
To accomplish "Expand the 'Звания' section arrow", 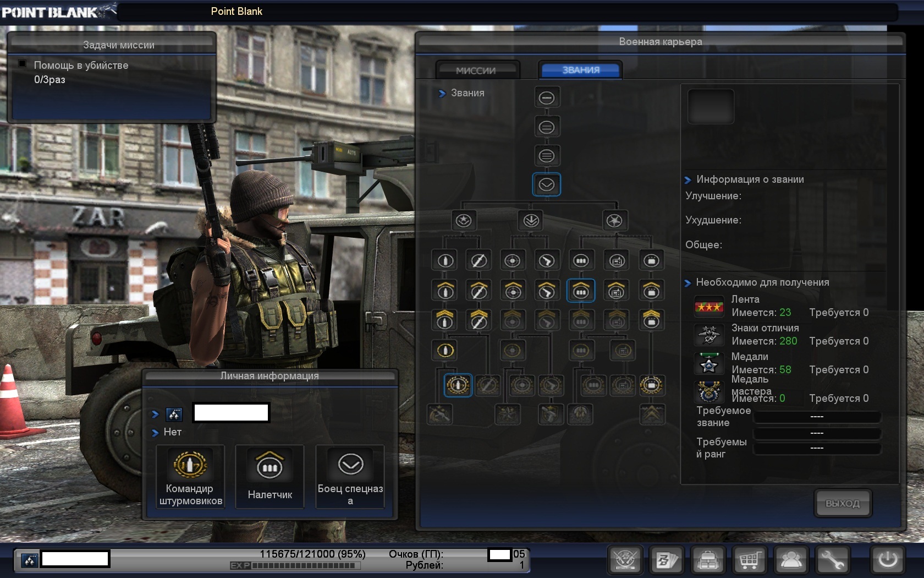I will (x=442, y=94).
